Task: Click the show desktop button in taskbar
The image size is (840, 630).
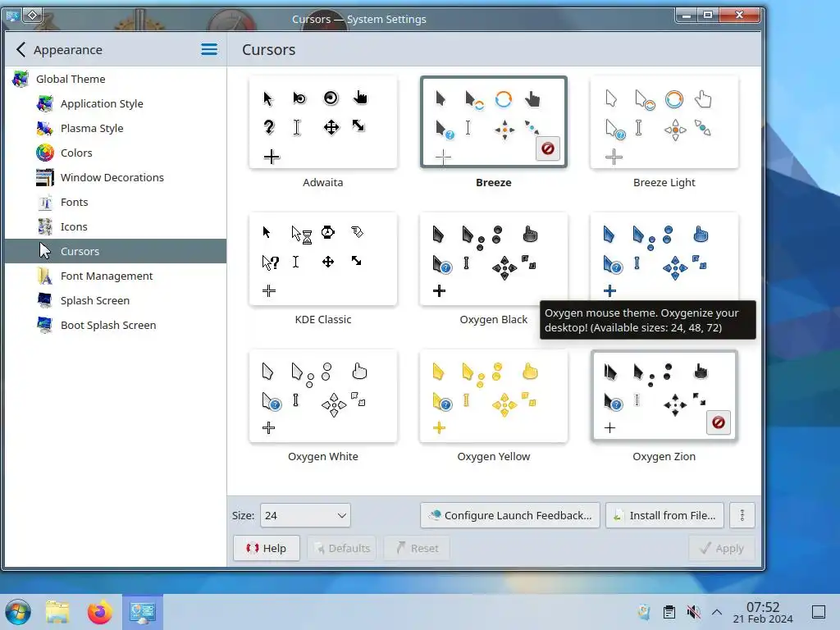Action: (819, 612)
